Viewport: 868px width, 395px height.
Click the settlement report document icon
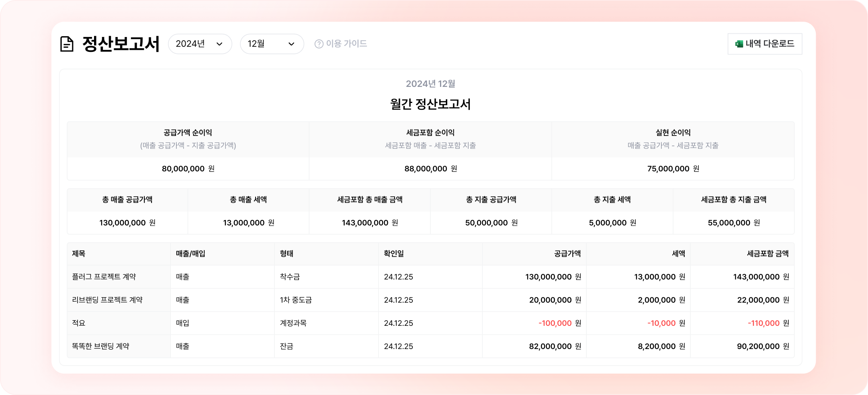click(67, 44)
